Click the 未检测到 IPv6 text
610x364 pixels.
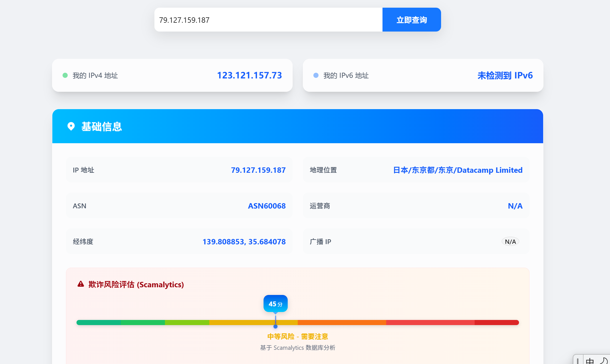pyautogui.click(x=505, y=75)
